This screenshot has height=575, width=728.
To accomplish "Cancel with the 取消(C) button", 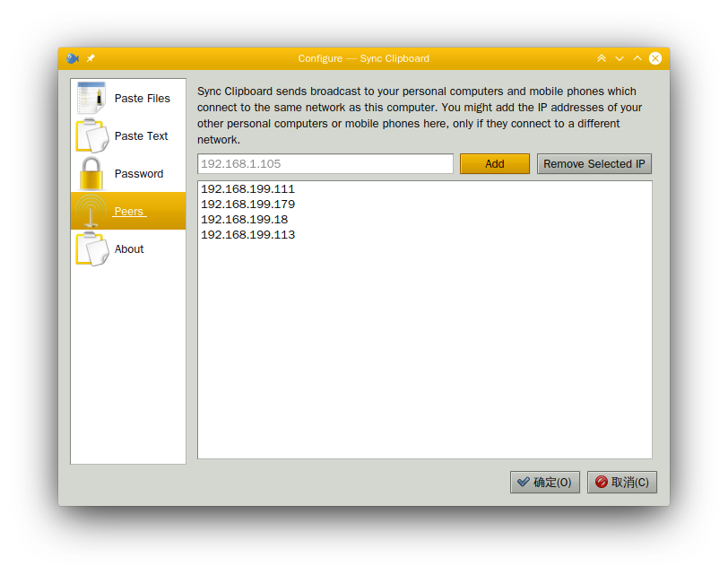I will click(x=622, y=483).
